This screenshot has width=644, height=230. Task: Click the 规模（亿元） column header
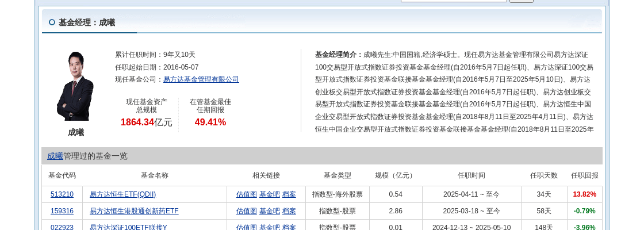point(395,175)
